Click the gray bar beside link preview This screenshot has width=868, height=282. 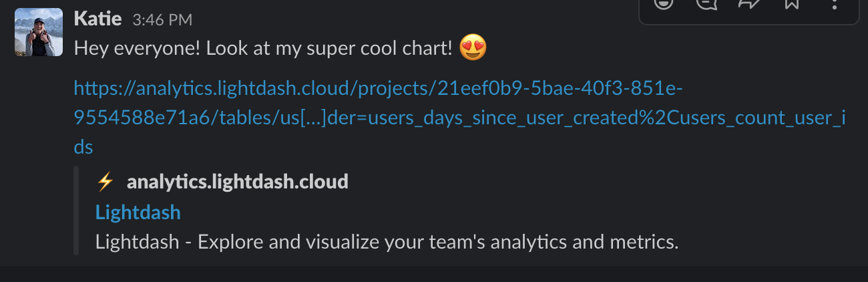click(77, 210)
